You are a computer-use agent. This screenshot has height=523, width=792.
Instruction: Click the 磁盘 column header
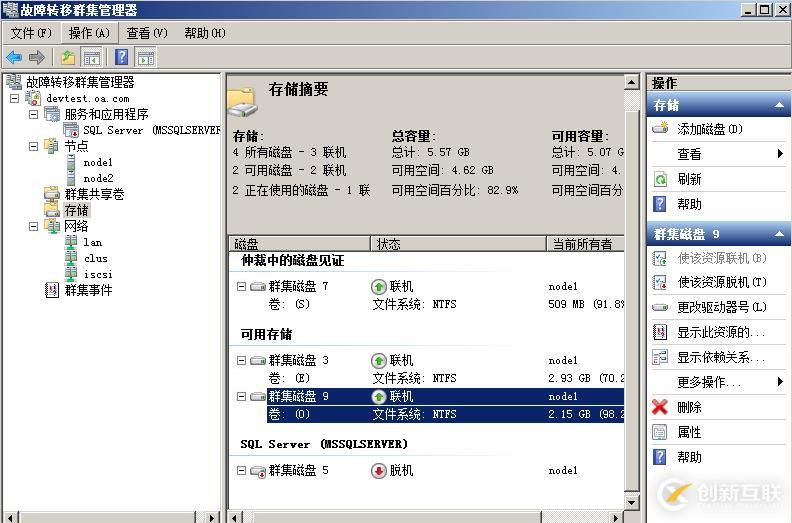pyautogui.click(x=300, y=244)
